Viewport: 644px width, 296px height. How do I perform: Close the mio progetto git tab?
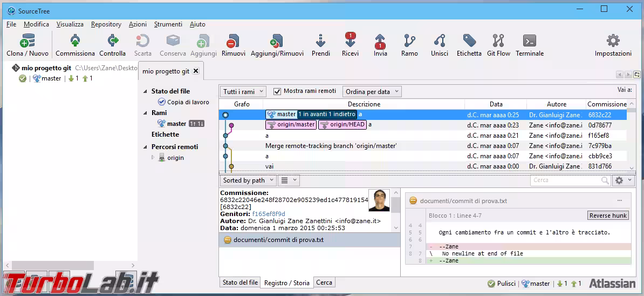196,71
